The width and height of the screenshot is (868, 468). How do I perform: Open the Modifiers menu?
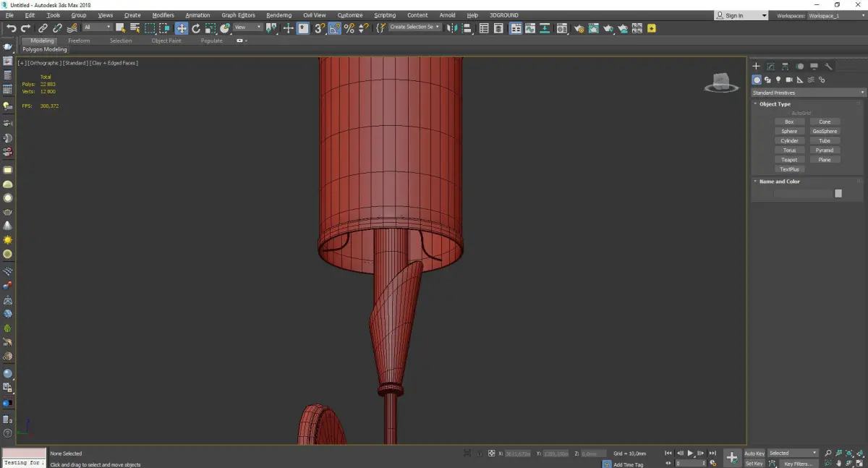163,15
